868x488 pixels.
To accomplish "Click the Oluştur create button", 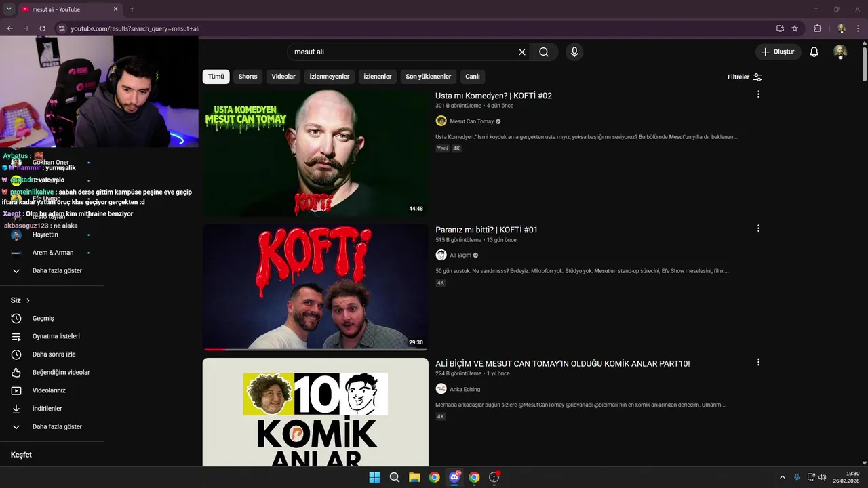I will point(778,52).
